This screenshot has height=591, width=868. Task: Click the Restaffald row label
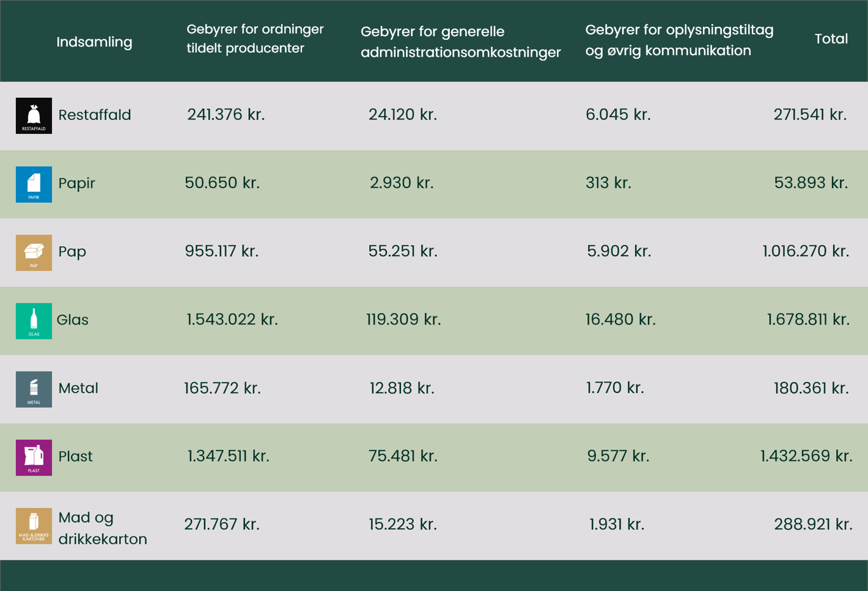pos(95,115)
